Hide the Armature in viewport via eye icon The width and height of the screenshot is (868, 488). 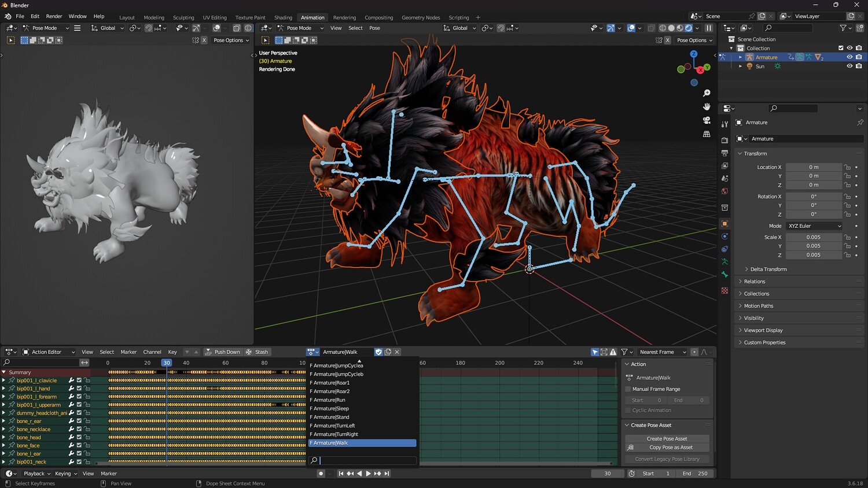[849, 57]
